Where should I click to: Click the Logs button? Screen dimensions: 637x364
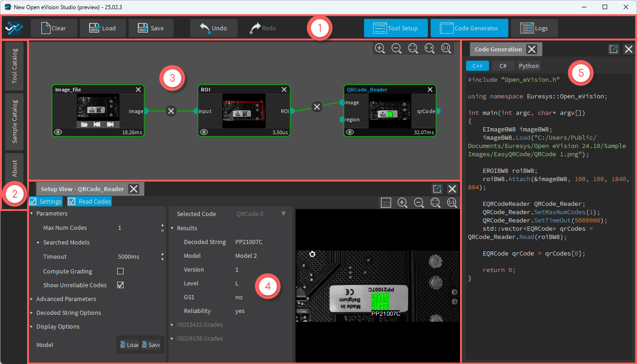(x=534, y=28)
